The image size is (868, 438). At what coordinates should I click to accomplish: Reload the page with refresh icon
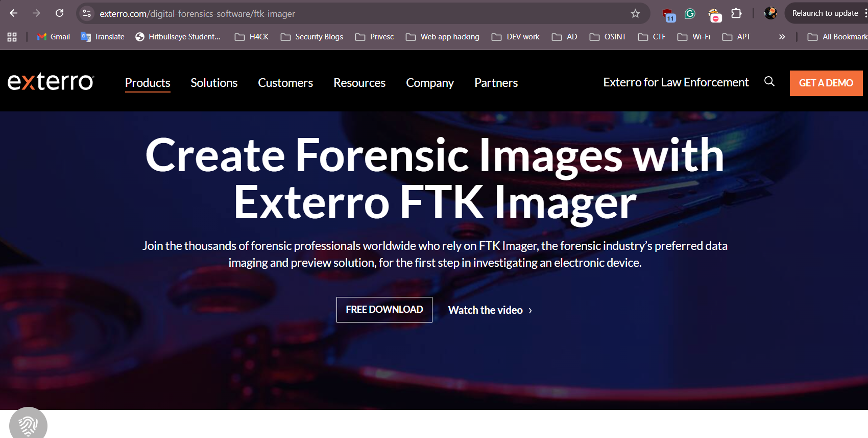pyautogui.click(x=60, y=13)
